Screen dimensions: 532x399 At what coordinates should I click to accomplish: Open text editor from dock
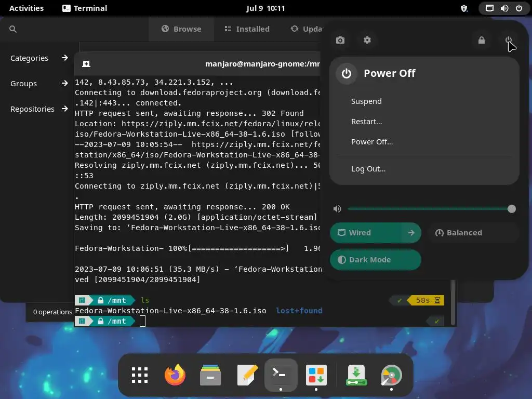pos(247,375)
